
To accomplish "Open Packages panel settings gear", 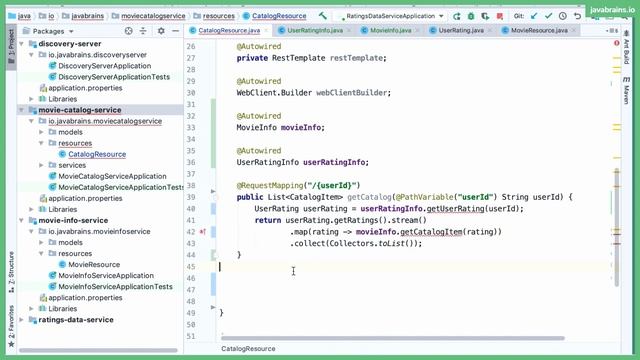I will [x=161, y=31].
